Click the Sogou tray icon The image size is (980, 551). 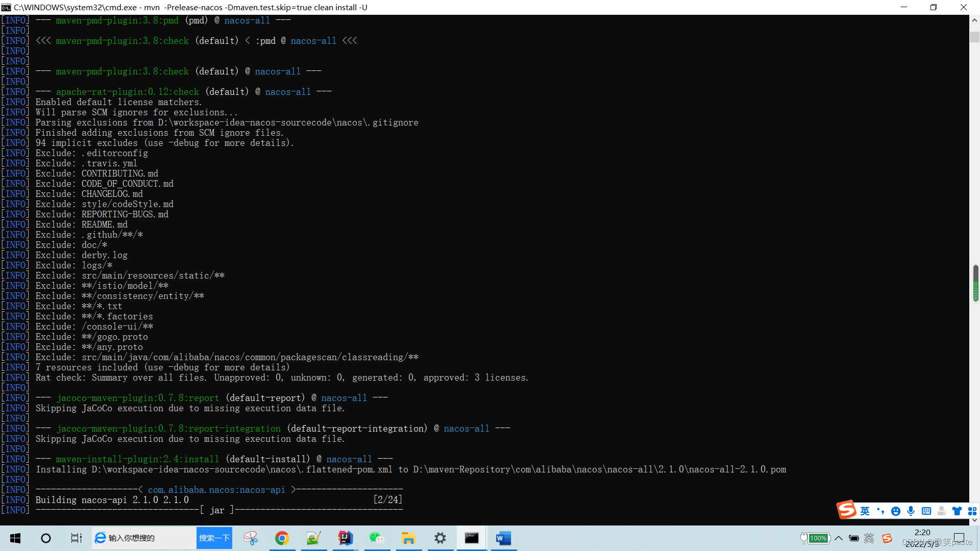(887, 538)
